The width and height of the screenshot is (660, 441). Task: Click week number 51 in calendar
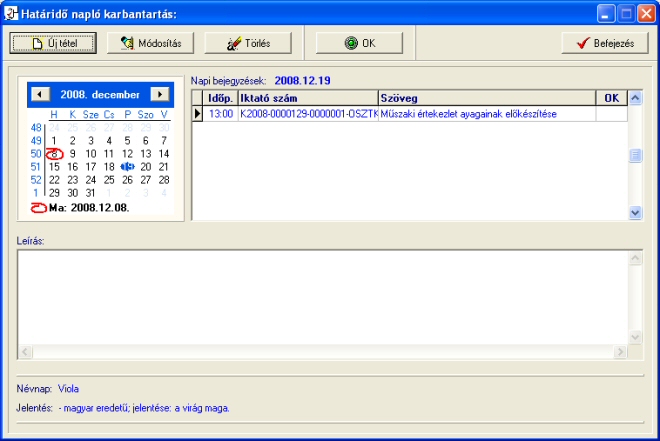point(36,167)
